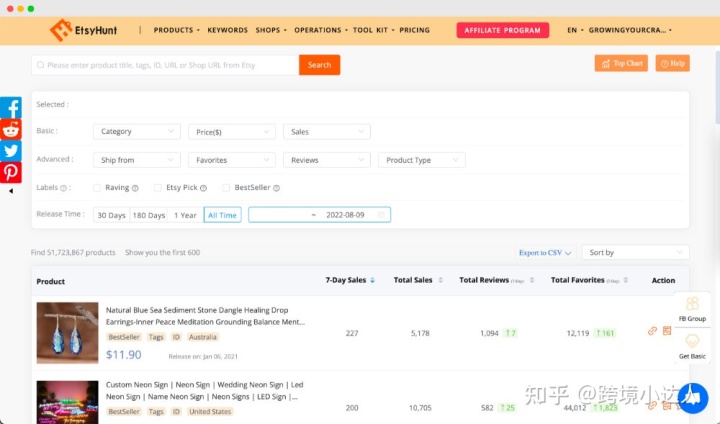Click the Help button
The width and height of the screenshot is (720, 424).
672,63
